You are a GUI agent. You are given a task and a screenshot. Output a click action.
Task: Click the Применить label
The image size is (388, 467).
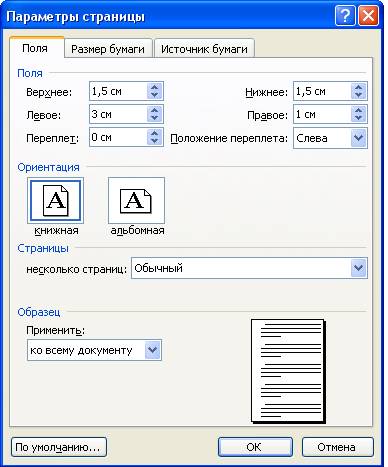click(56, 330)
